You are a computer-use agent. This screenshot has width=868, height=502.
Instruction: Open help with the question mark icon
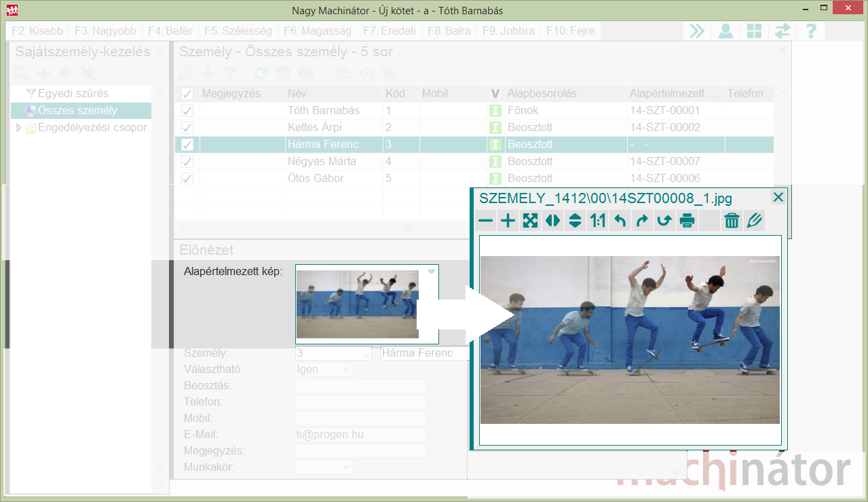click(810, 31)
